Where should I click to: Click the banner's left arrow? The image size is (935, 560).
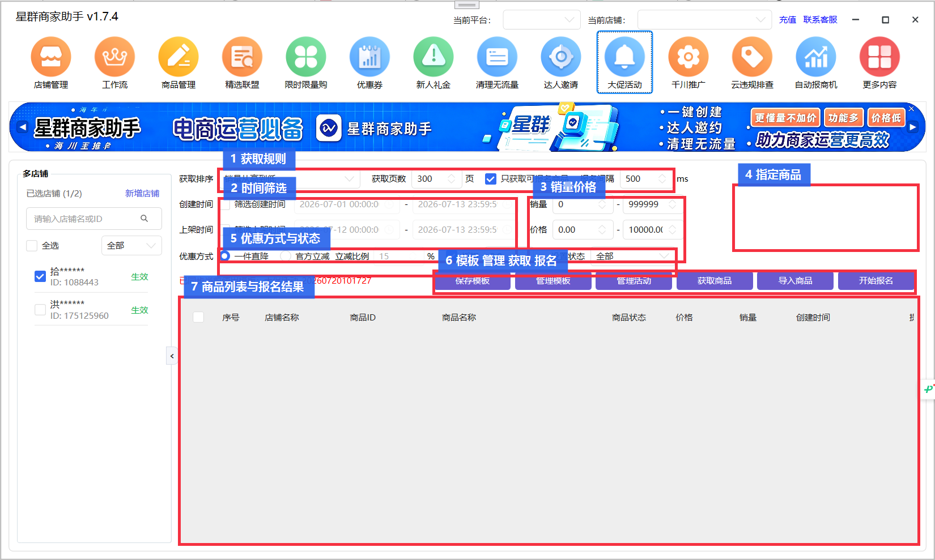[22, 127]
